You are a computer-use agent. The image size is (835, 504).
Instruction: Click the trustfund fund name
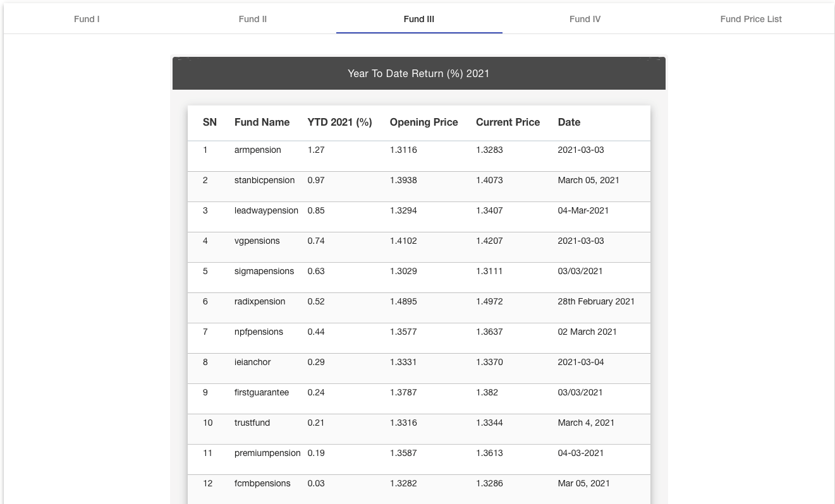pyautogui.click(x=252, y=423)
